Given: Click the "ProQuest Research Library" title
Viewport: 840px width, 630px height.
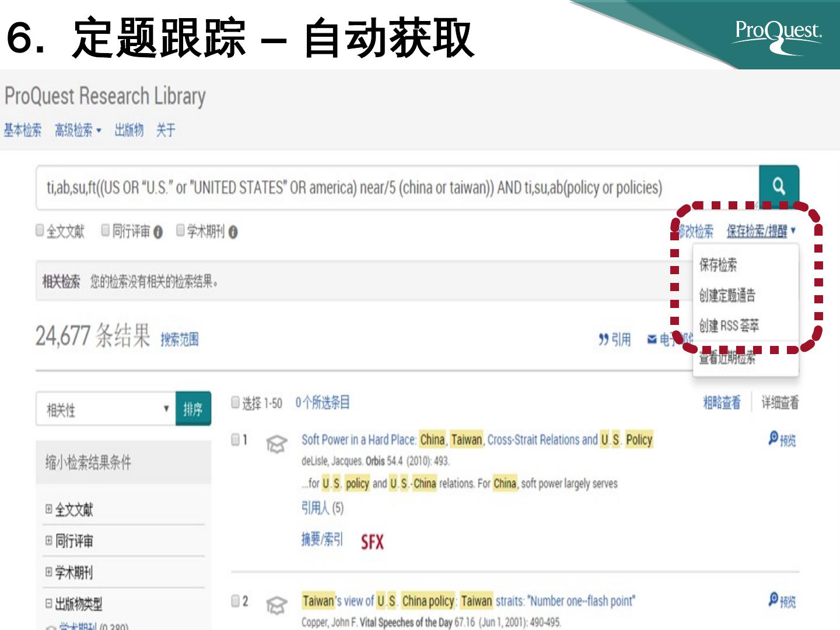Looking at the screenshot, I should 105,96.
